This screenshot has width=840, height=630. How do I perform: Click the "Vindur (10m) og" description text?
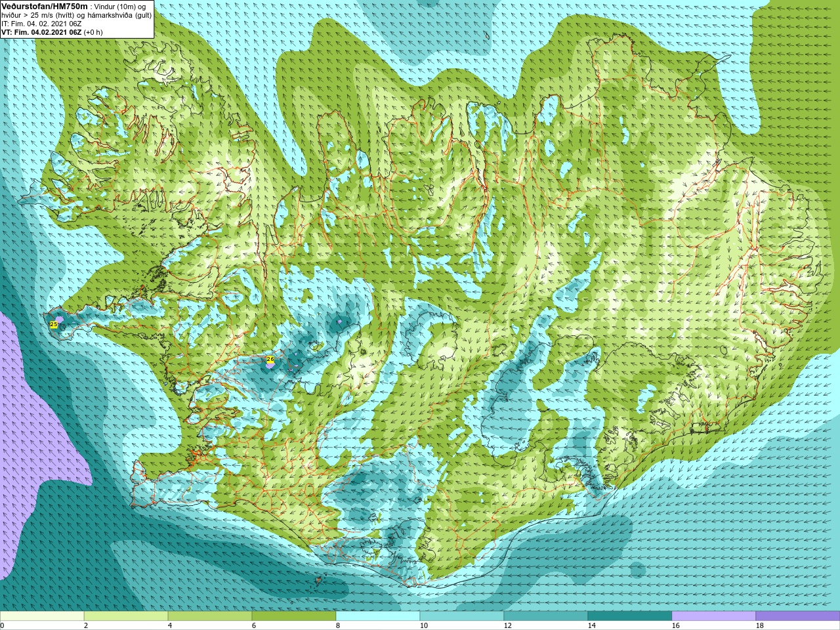pos(120,7)
